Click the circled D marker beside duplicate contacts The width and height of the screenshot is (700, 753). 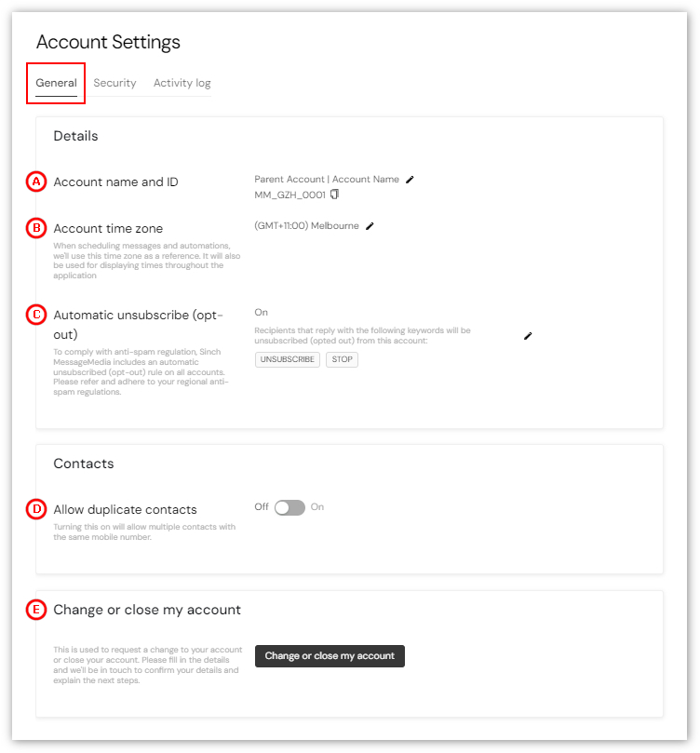click(x=36, y=509)
